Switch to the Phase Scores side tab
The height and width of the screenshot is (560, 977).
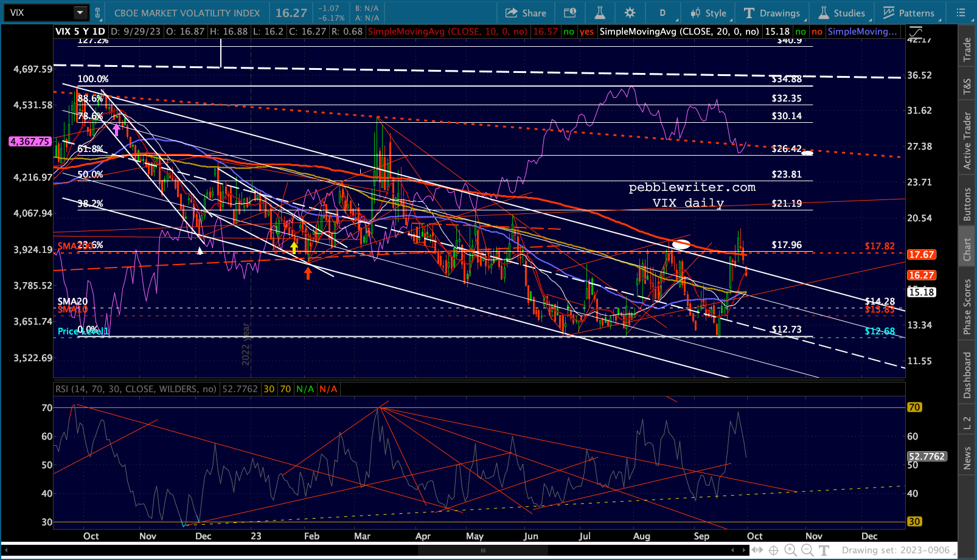pyautogui.click(x=967, y=306)
